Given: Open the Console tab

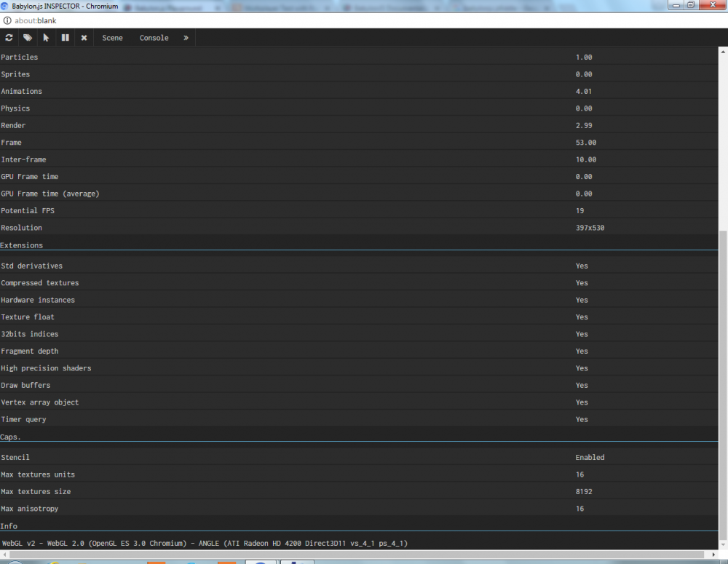Looking at the screenshot, I should (x=154, y=38).
